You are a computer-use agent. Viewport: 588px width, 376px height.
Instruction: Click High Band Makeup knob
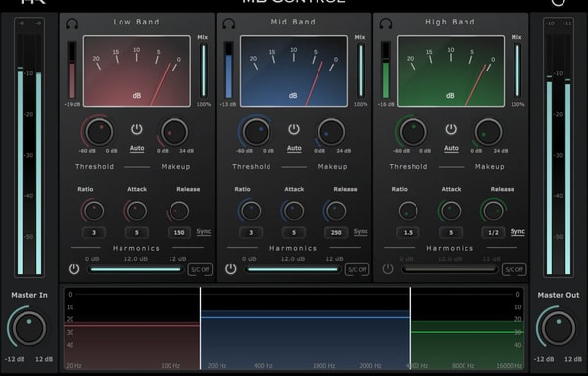(x=488, y=132)
